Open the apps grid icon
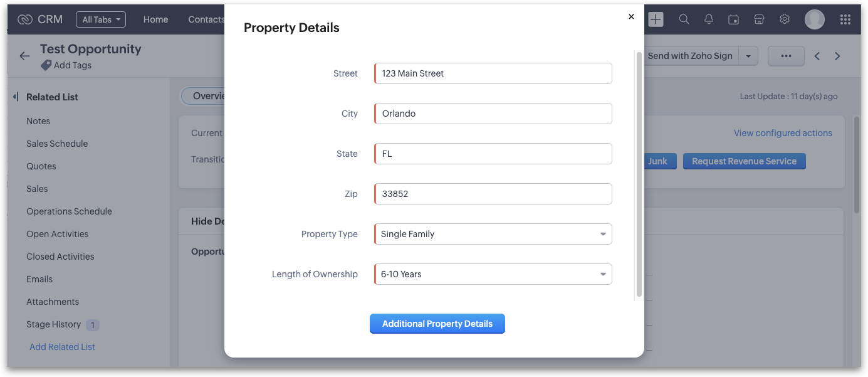Viewport: 868px width, 377px height. point(845,19)
